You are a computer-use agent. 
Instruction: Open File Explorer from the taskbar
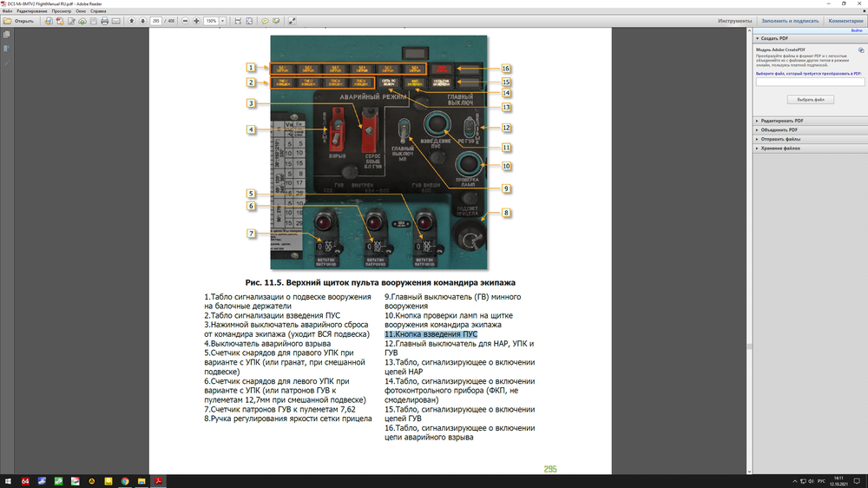pyautogui.click(x=141, y=481)
